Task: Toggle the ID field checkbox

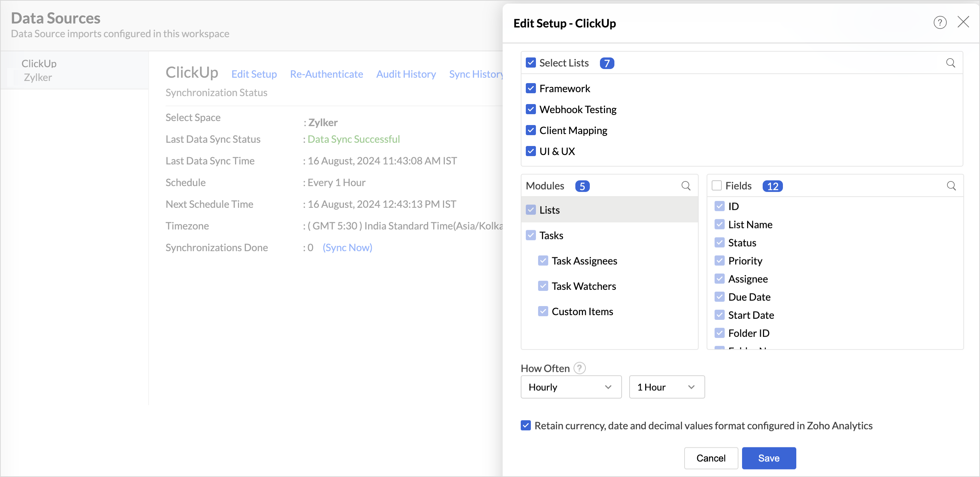Action: [x=719, y=206]
